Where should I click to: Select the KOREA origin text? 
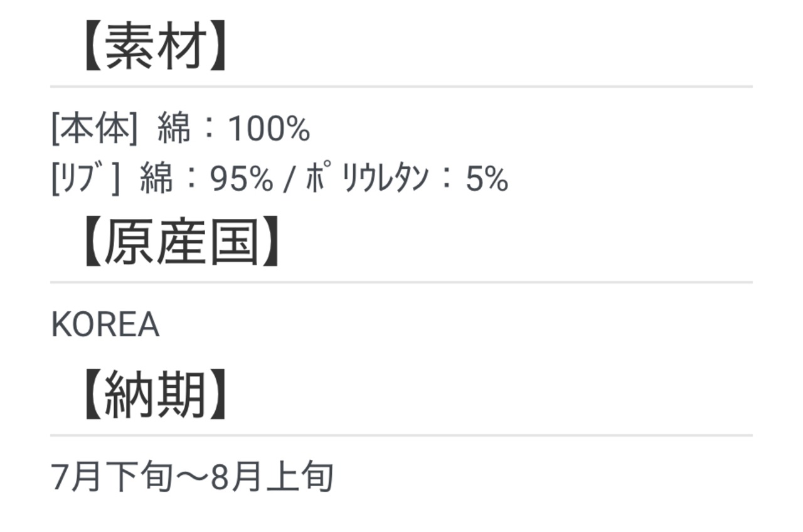point(105,325)
